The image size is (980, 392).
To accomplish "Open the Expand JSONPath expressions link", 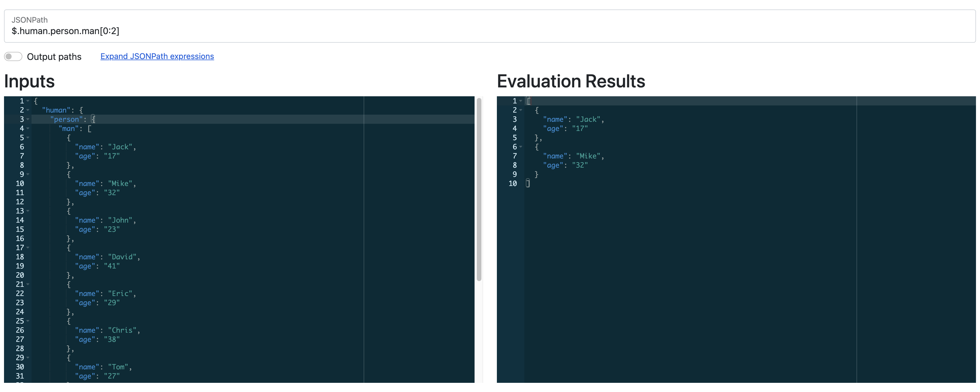I will [157, 56].
